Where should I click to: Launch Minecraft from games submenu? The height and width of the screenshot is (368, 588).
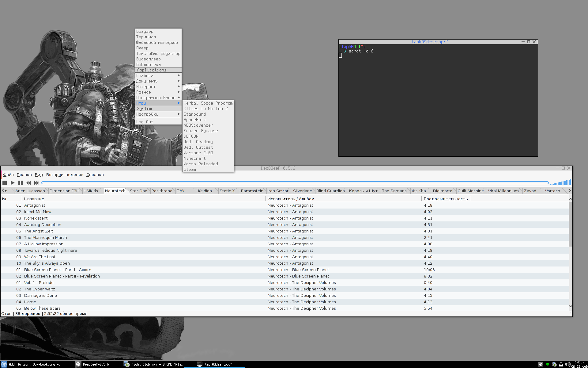[x=208, y=158]
